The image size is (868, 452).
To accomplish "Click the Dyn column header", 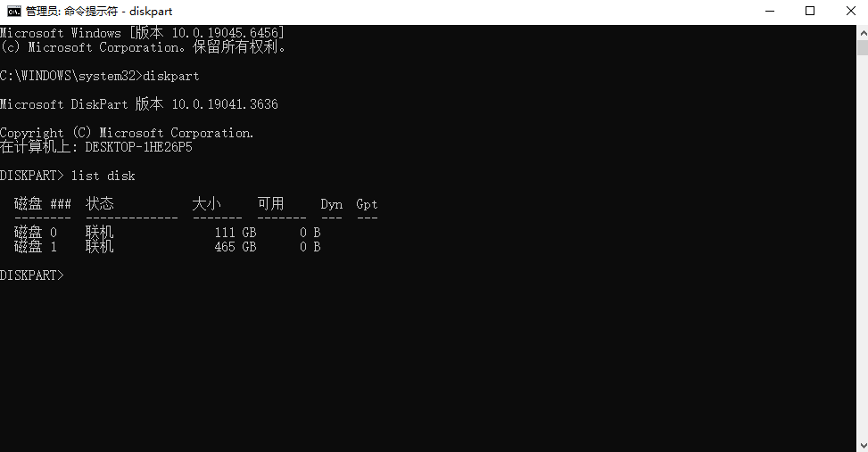I will click(x=331, y=204).
